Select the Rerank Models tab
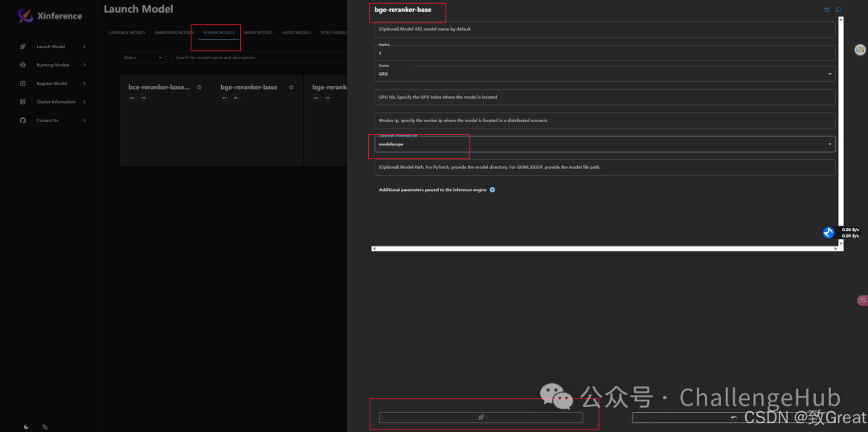 pos(219,33)
